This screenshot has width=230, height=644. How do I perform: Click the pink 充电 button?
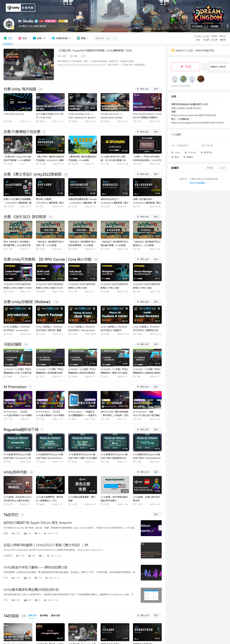(185, 67)
